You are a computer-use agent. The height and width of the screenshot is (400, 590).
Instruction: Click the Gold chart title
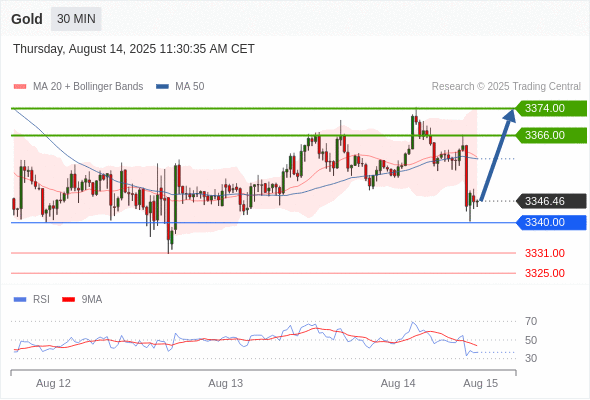27,19
